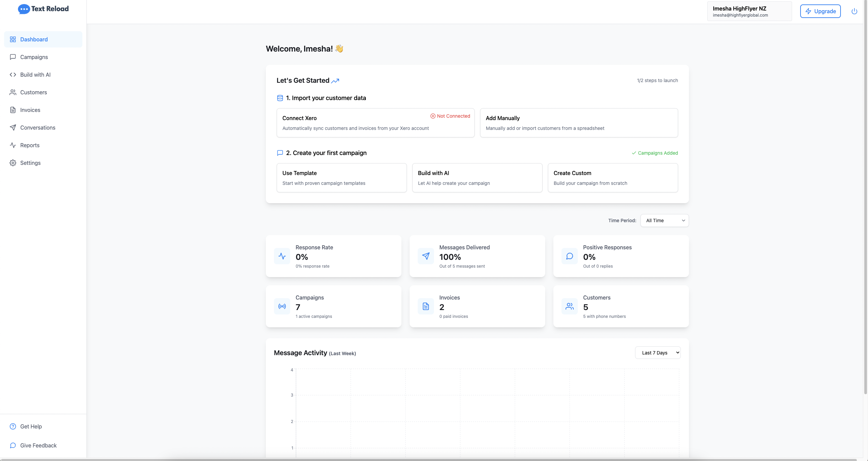
Task: Select the Campaigns broadcast icon on the stats card
Action: click(x=282, y=306)
